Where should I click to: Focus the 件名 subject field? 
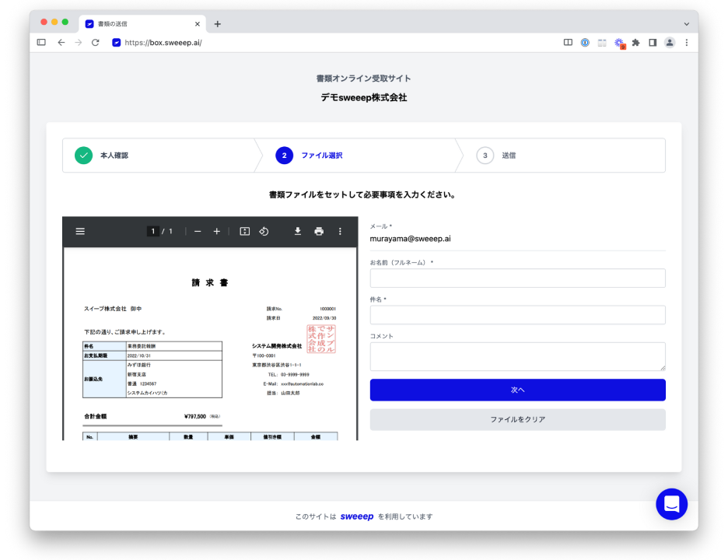tap(517, 315)
